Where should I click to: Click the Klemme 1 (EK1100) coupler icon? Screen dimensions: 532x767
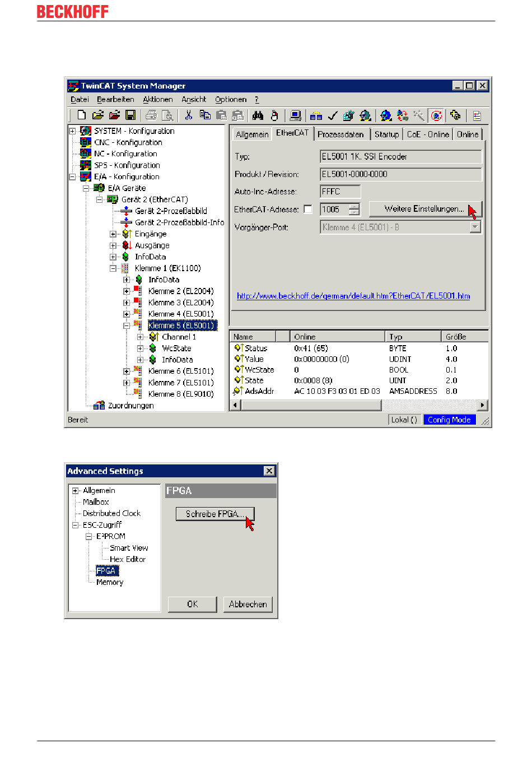[x=125, y=268]
